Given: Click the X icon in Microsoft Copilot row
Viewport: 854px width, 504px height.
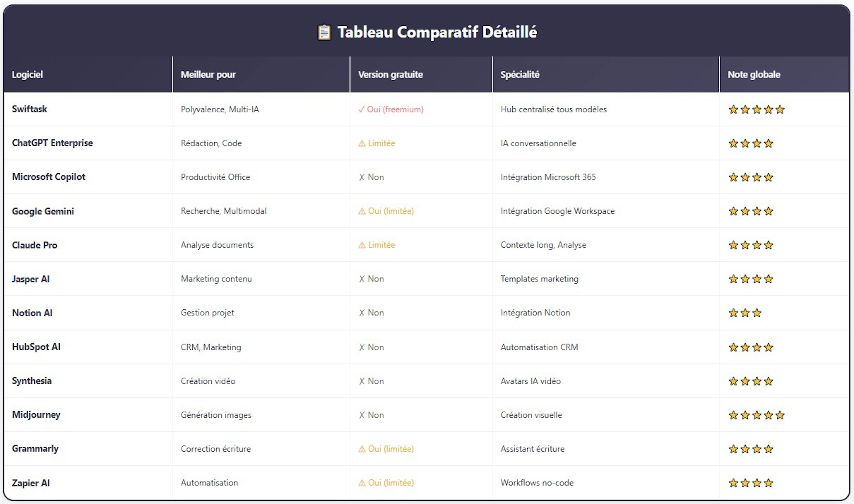Looking at the screenshot, I should (x=362, y=177).
